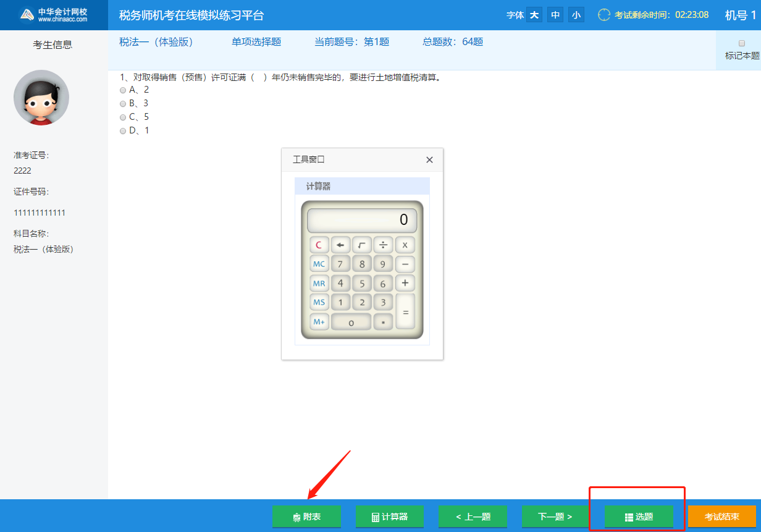Screen dimensions: 761x532
Task: Open the 附表 attachment table button
Action: coord(306,517)
